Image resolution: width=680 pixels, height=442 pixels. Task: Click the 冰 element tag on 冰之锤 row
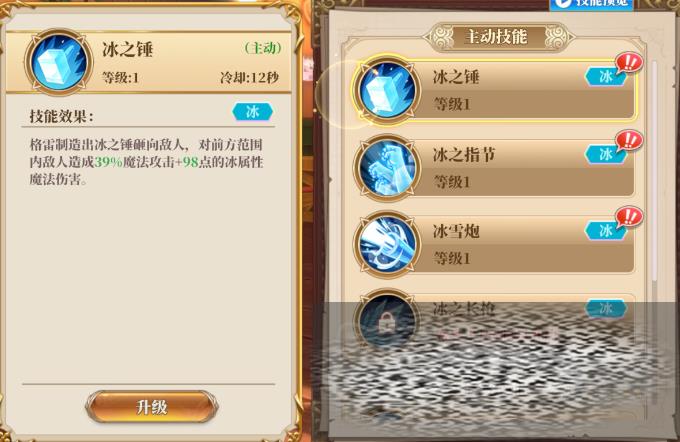click(x=605, y=77)
